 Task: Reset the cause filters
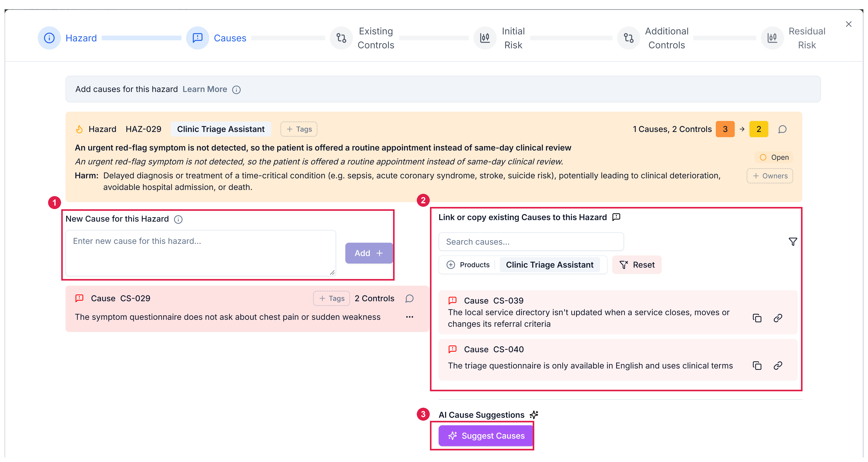636,265
